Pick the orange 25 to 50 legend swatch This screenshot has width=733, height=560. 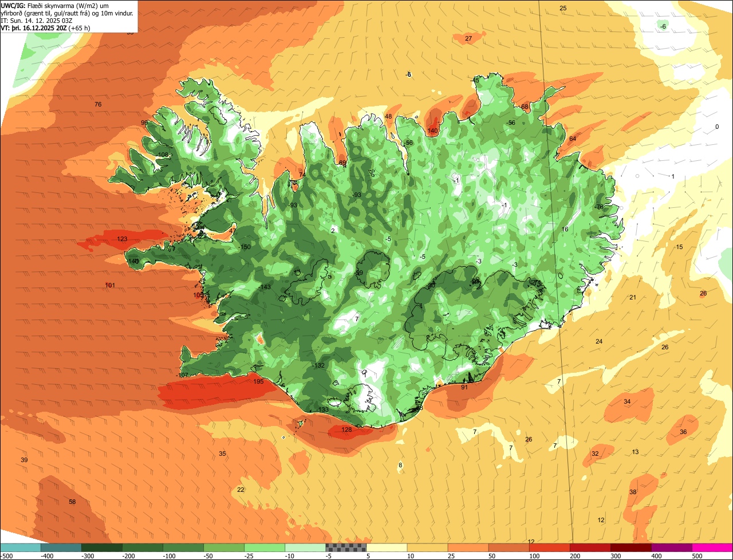click(468, 547)
